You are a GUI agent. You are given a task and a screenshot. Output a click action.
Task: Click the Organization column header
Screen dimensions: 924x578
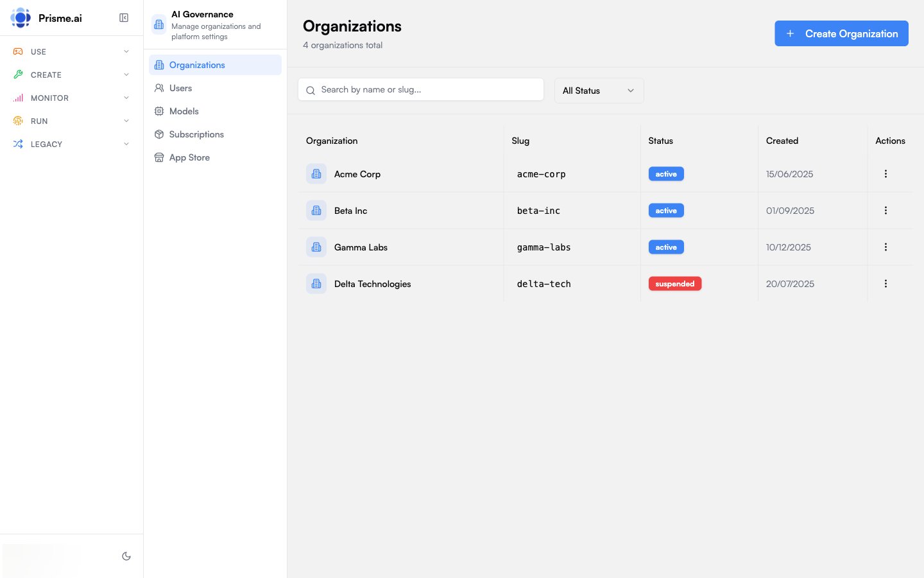pyautogui.click(x=332, y=141)
